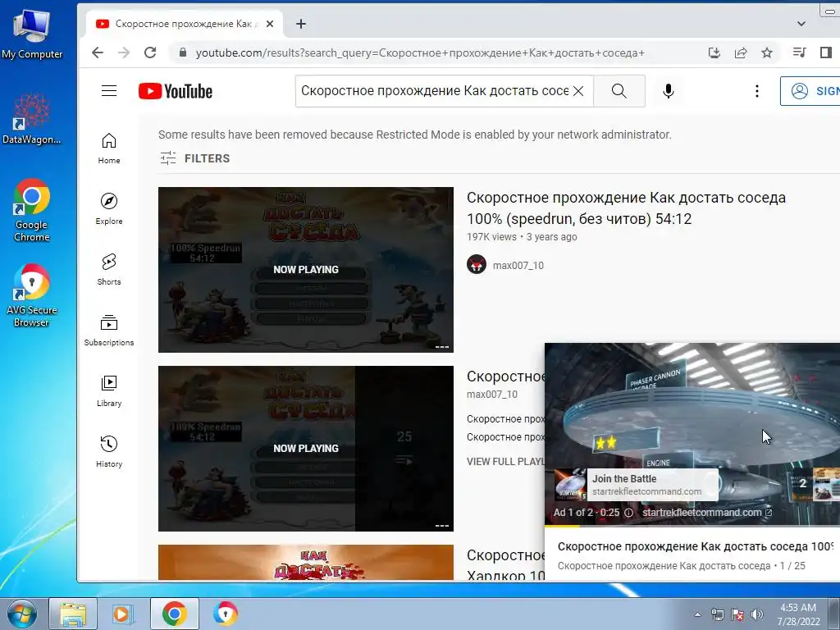Open AVG Secure Browser desktop shortcut

[32, 295]
